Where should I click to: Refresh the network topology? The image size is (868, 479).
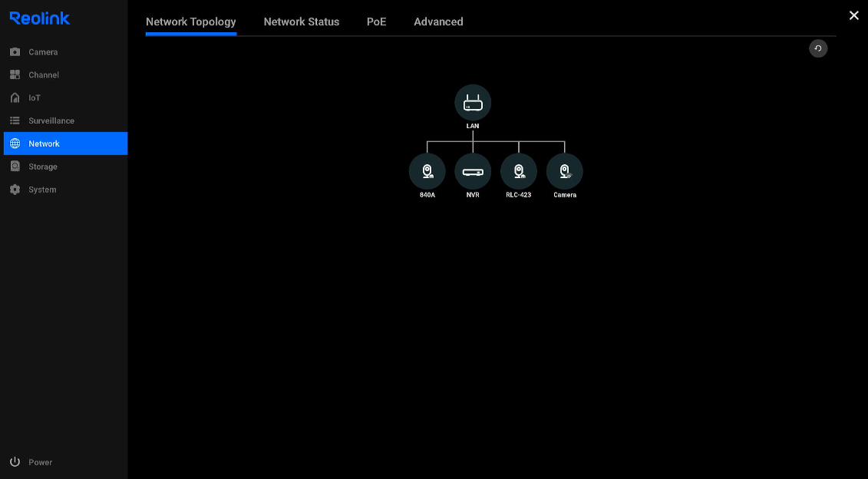point(818,48)
